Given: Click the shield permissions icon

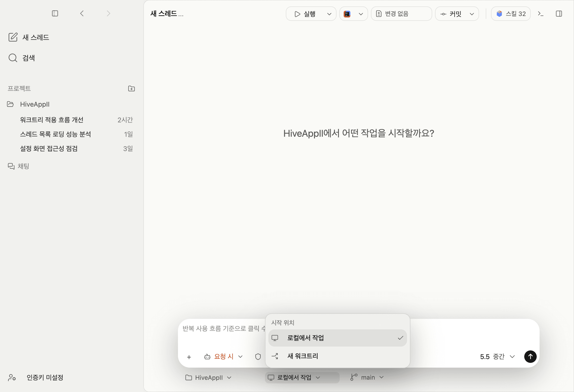Looking at the screenshot, I should [x=258, y=357].
